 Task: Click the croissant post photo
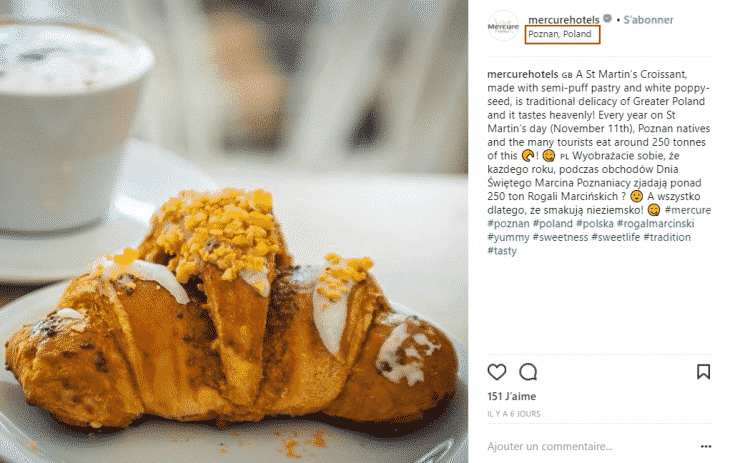coord(234,232)
